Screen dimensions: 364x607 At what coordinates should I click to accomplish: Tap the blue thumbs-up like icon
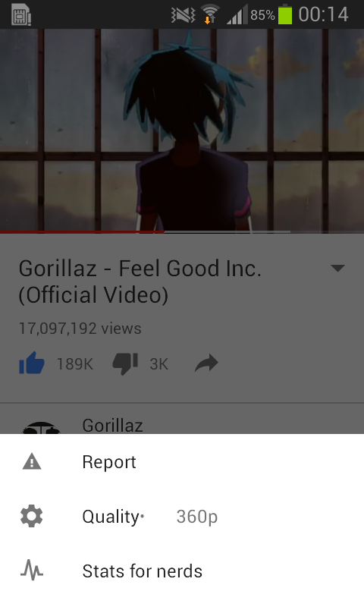(x=32, y=363)
